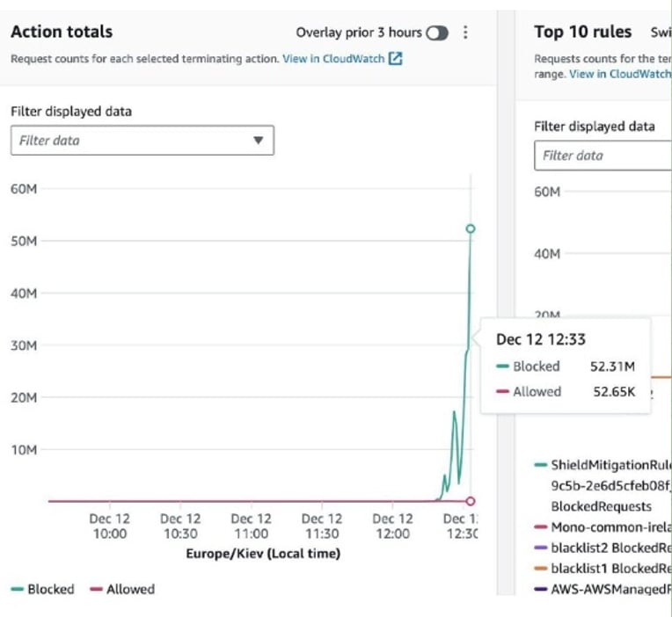Viewport: 672px width, 617px height.
Task: Toggle the Blocked series in chart legend
Action: click(x=42, y=589)
